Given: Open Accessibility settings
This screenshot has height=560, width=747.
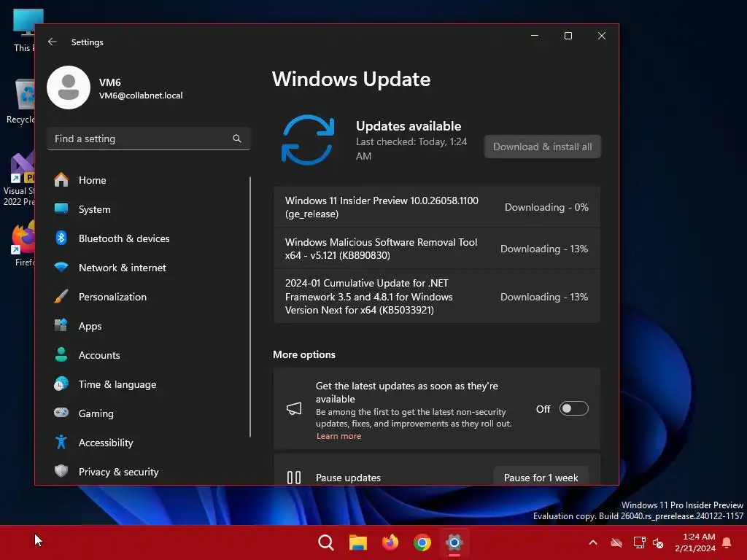Looking at the screenshot, I should click(147, 443).
